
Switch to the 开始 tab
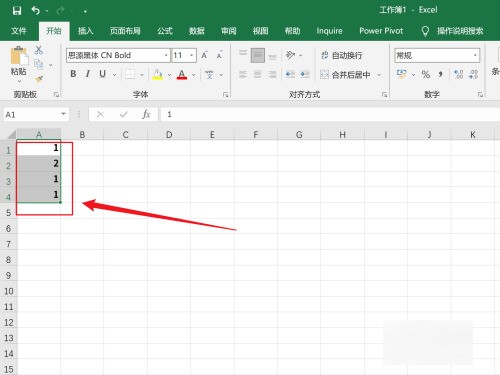(x=54, y=31)
